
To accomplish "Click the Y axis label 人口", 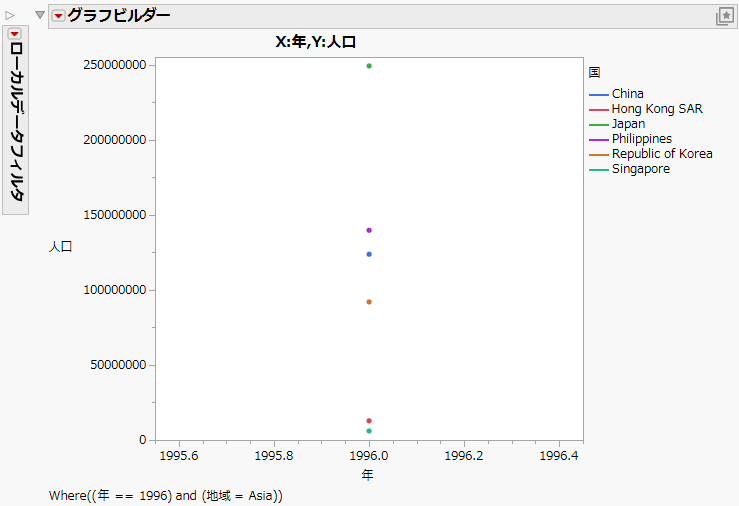I will (x=60, y=246).
